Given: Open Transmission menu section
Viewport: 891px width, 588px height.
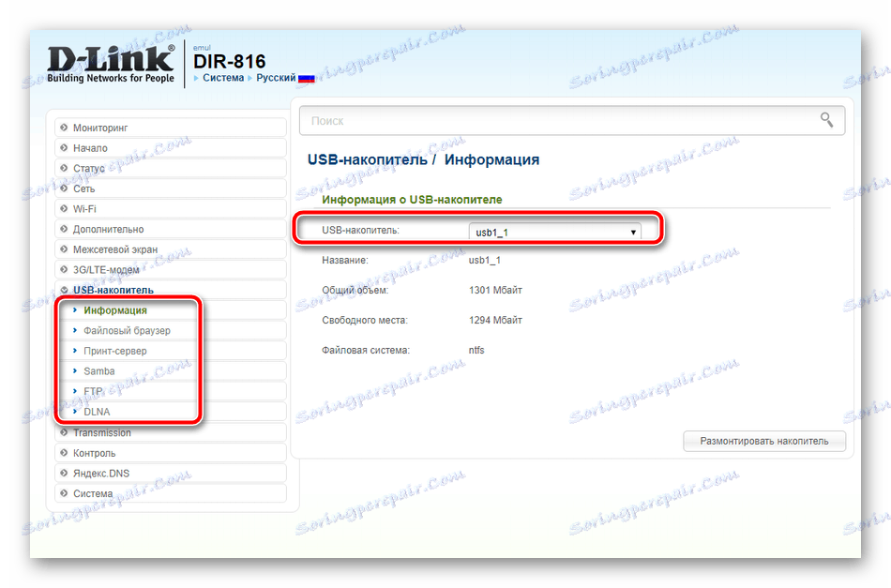Looking at the screenshot, I should 171,433.
